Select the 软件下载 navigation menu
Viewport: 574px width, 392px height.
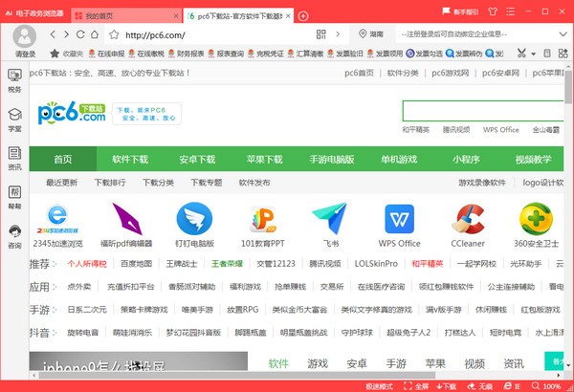[x=130, y=159]
